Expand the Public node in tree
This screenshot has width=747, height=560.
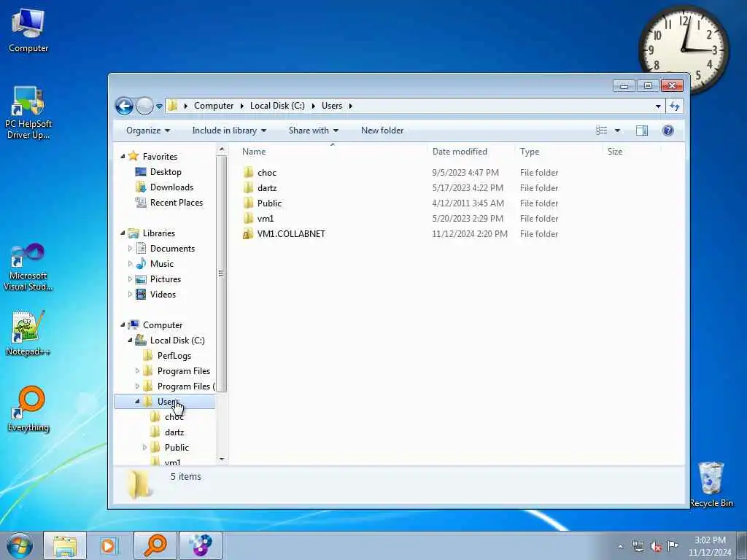145,447
